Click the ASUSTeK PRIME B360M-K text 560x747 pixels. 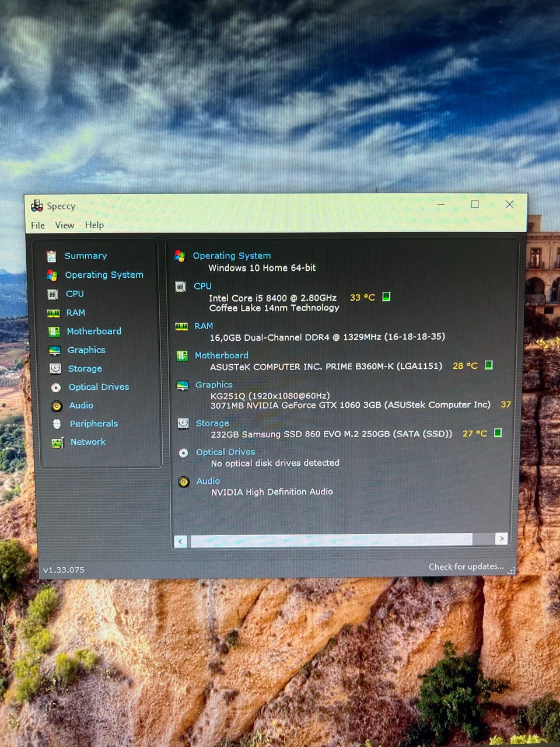point(326,366)
